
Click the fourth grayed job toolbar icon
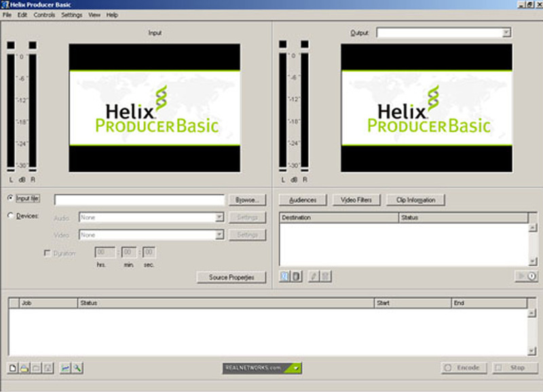pos(48,368)
